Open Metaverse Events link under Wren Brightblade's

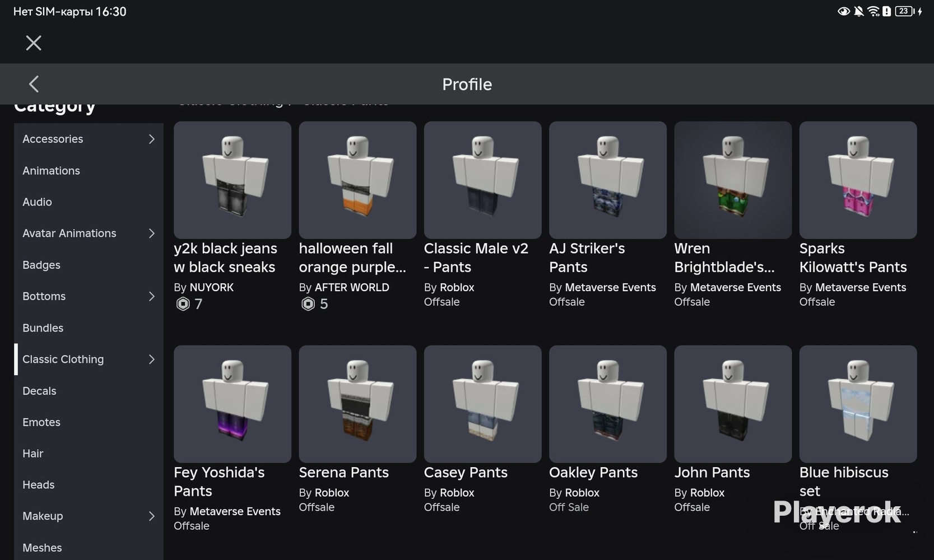click(x=735, y=287)
